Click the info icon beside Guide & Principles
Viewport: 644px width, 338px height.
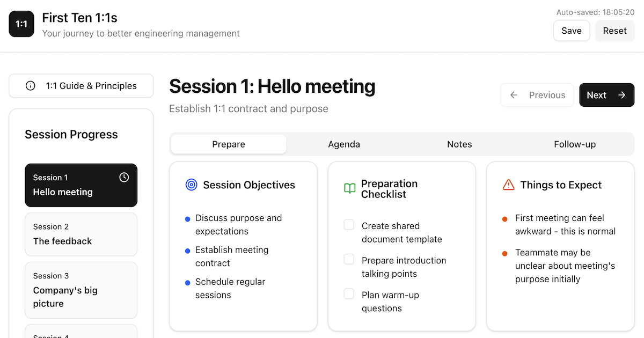(x=31, y=86)
